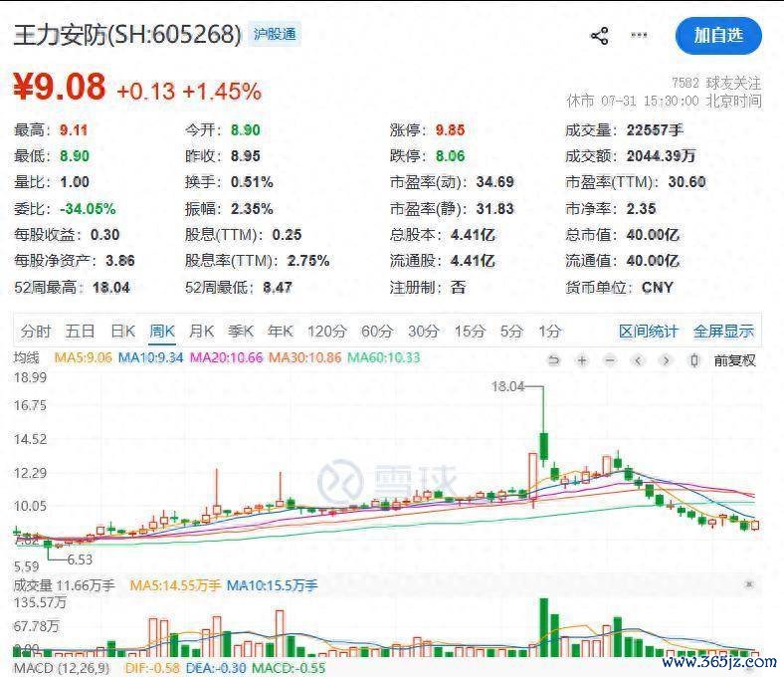Image resolution: width=784 pixels, height=677 pixels.
Task: Open the 前复权 price adjustment dropdown
Action: click(x=734, y=360)
